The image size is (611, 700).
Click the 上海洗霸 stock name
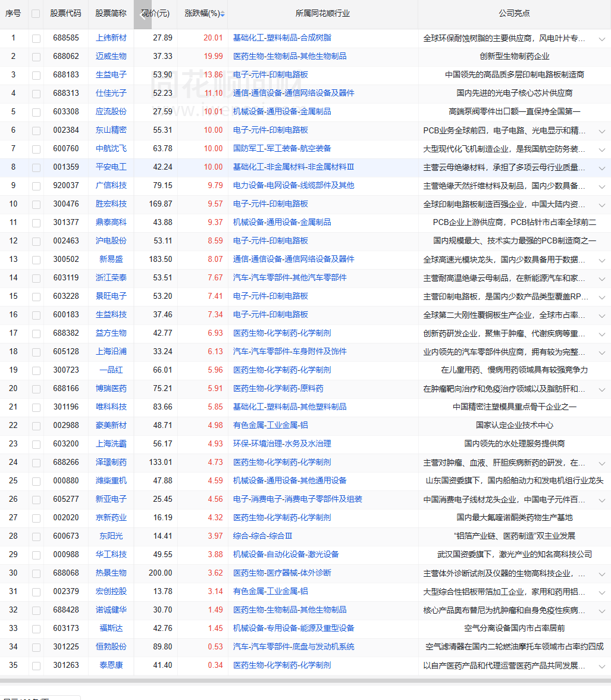coord(111,444)
